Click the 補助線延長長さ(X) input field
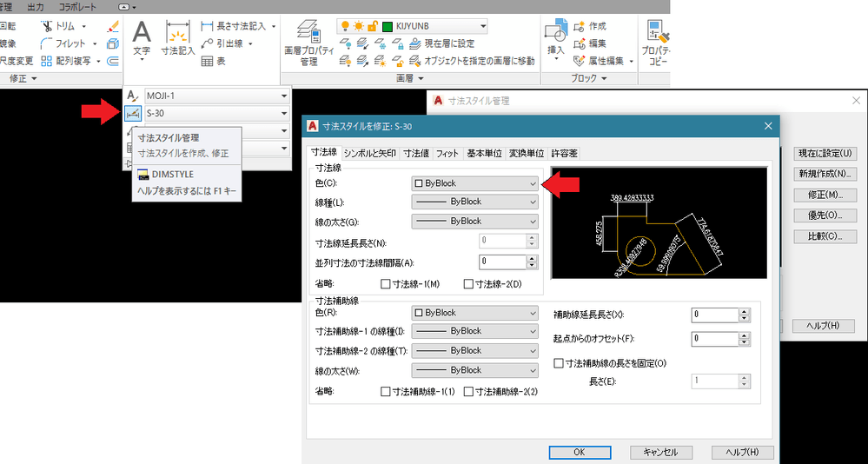 (x=715, y=315)
